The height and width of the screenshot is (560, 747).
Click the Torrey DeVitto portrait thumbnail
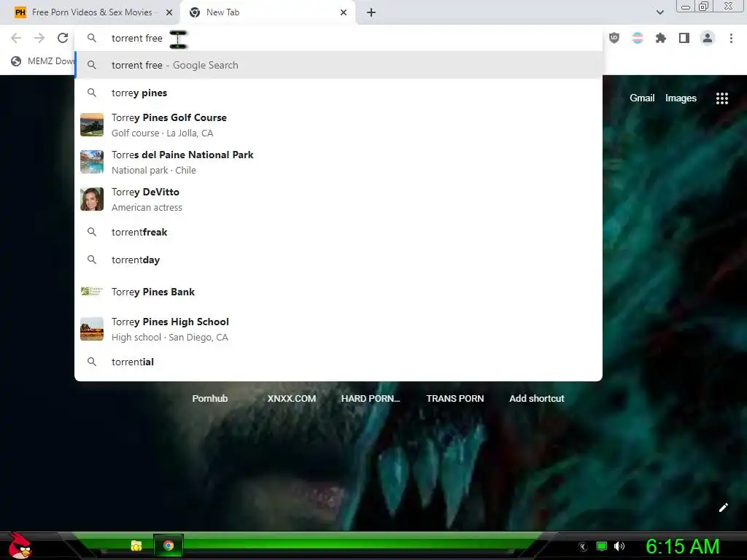pos(92,199)
